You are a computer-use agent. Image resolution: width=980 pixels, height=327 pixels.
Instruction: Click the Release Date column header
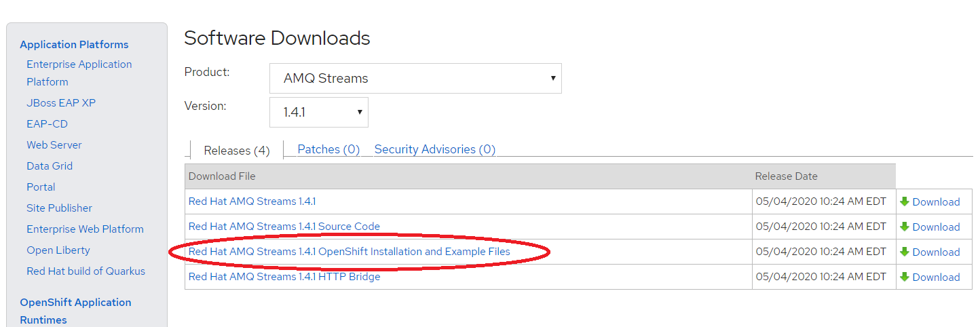[786, 176]
